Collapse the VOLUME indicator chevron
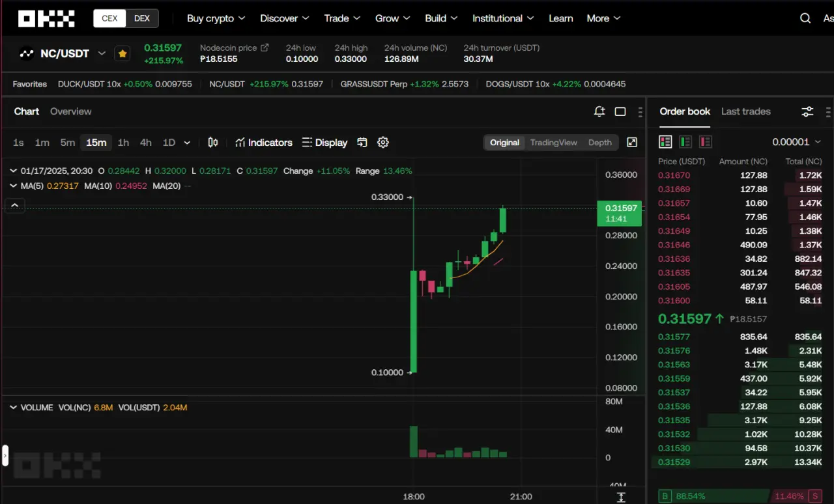The image size is (834, 504). [x=14, y=408]
